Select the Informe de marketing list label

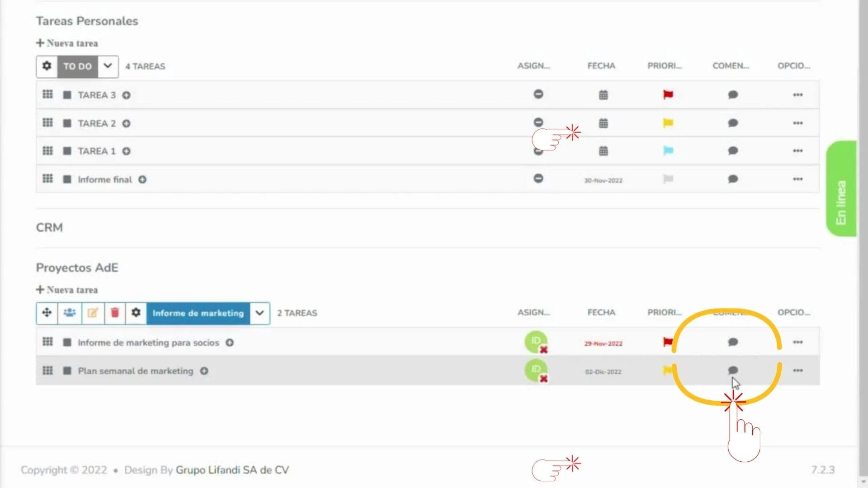point(198,313)
